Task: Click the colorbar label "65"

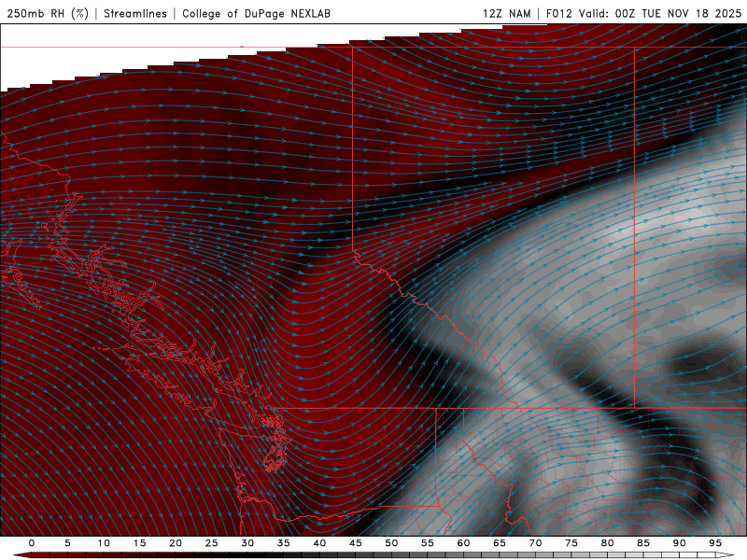Action: [x=500, y=543]
